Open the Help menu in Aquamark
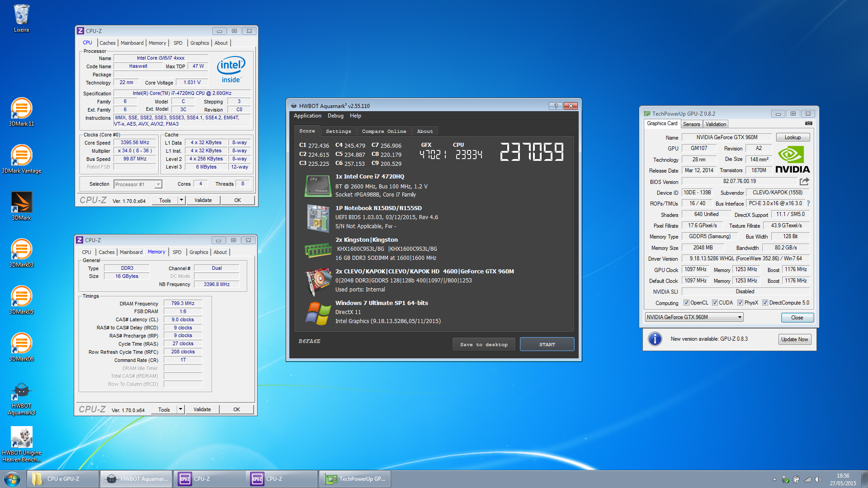 pyautogui.click(x=355, y=116)
